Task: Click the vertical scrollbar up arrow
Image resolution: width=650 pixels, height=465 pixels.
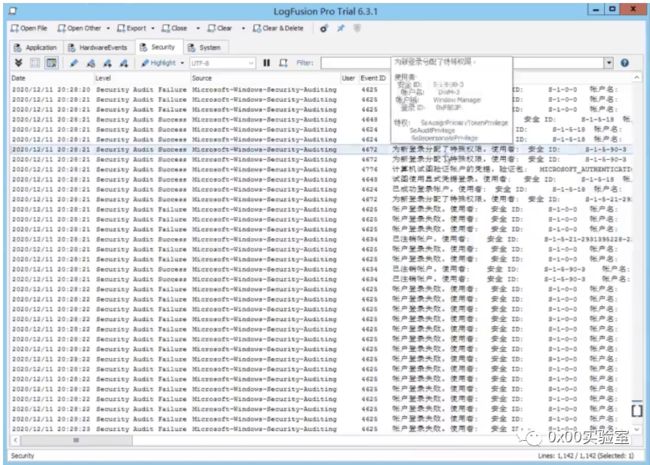Action: pos(637,78)
